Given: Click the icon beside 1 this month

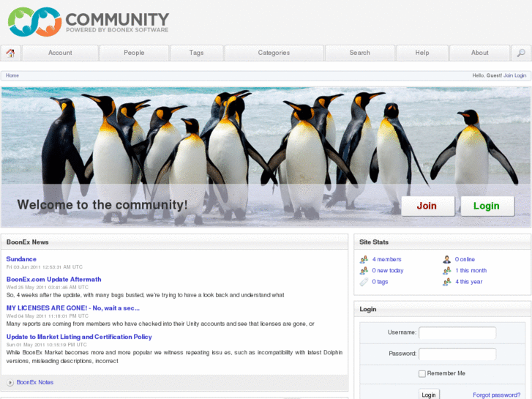Looking at the screenshot, I should point(447,271).
